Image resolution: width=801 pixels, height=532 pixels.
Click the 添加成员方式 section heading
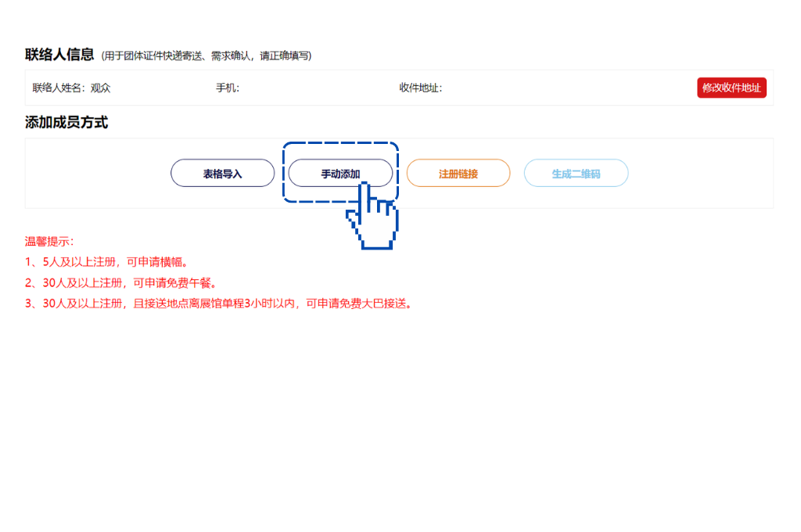pyautogui.click(x=66, y=122)
